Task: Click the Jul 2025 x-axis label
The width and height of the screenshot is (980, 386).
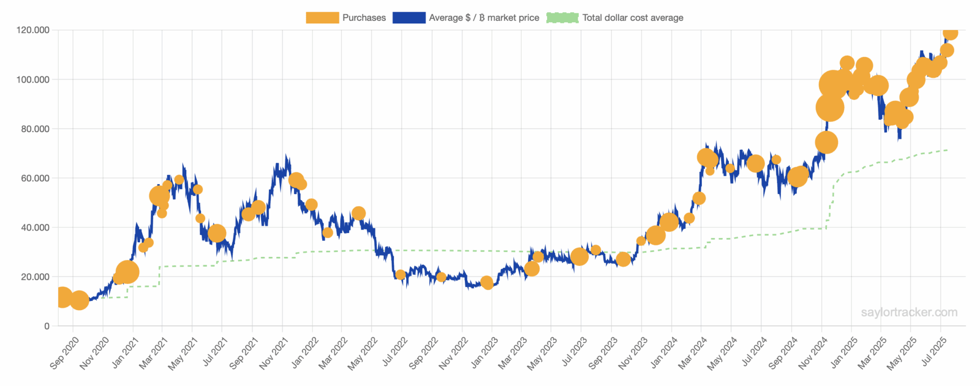Action: (x=934, y=351)
